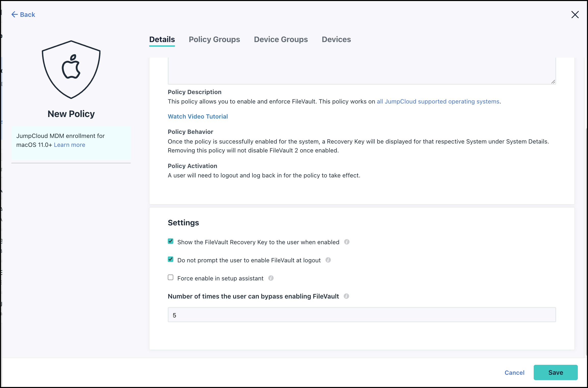Open Watch Video Tutorial link
The width and height of the screenshot is (588, 388).
coord(198,117)
